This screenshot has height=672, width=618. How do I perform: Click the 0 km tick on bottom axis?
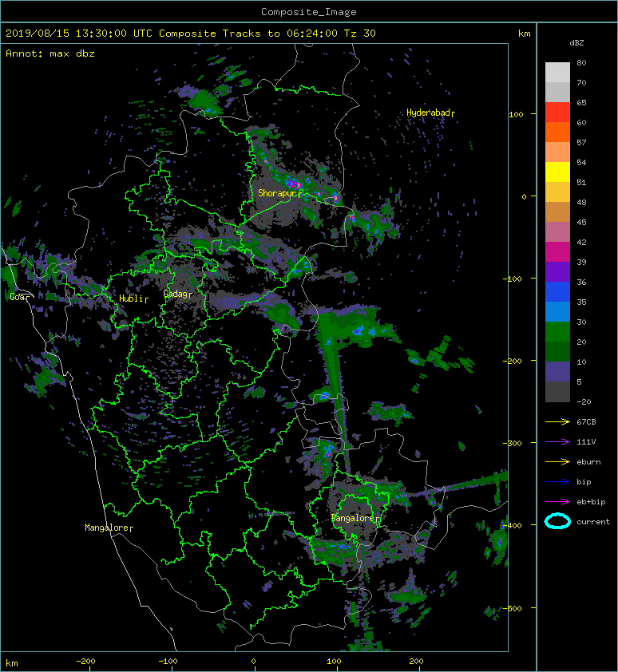[x=253, y=661]
